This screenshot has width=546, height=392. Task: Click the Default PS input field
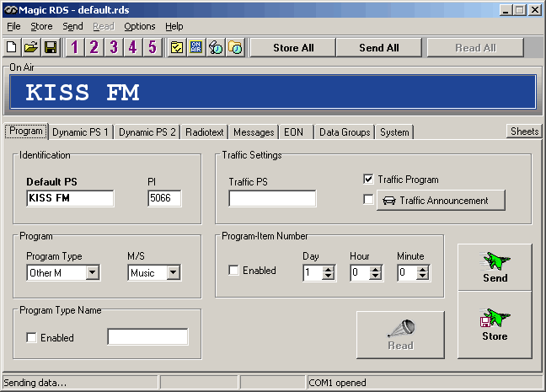click(x=70, y=198)
